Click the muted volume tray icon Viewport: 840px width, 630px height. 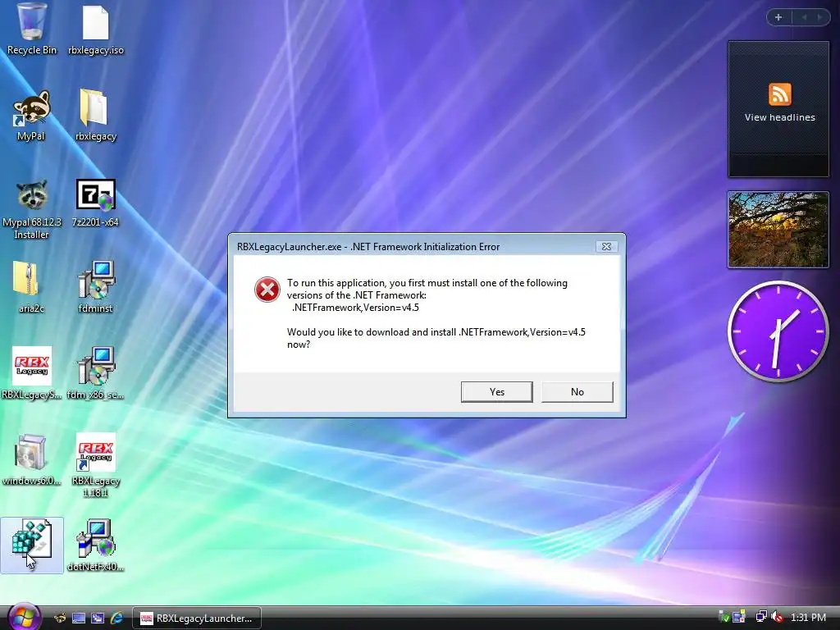[778, 617]
